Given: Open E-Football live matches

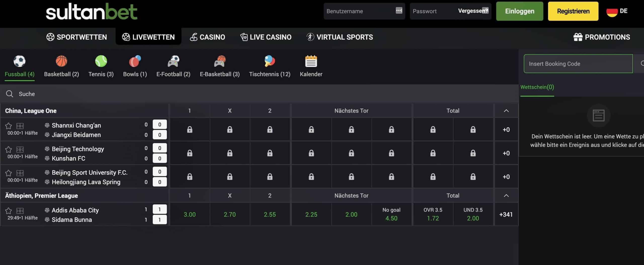Looking at the screenshot, I should [173, 61].
